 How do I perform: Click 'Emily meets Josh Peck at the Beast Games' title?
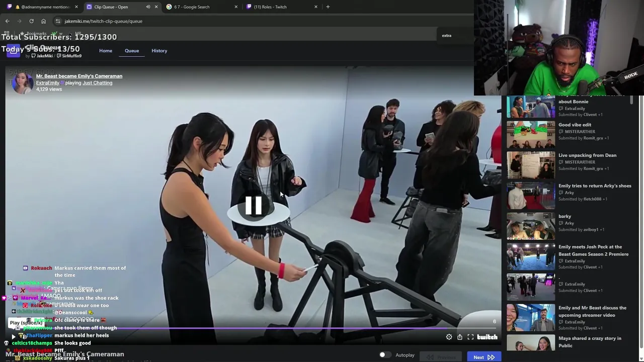pyautogui.click(x=593, y=250)
